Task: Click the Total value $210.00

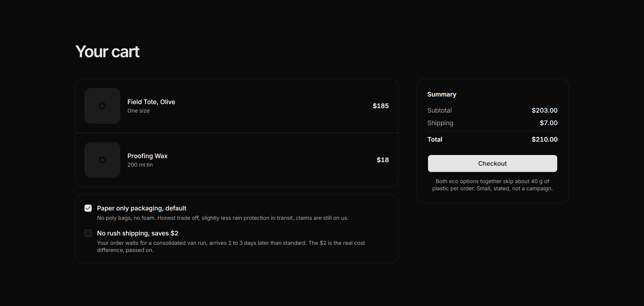Action: tap(544, 139)
